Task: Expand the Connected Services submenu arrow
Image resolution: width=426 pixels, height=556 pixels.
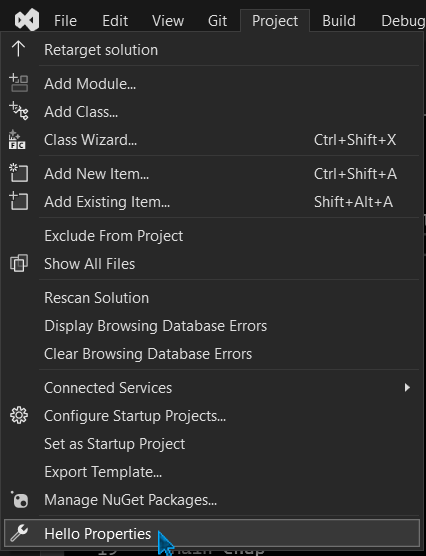Action: 407,387
